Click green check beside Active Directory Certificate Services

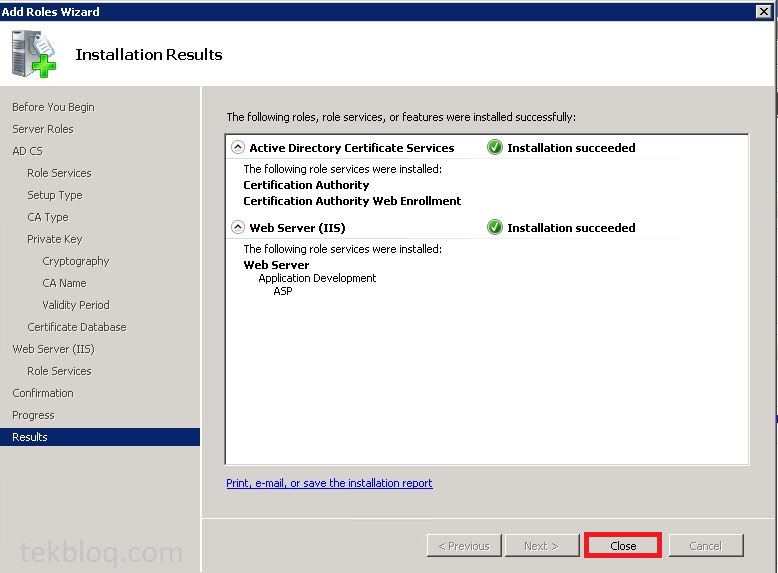[495, 147]
